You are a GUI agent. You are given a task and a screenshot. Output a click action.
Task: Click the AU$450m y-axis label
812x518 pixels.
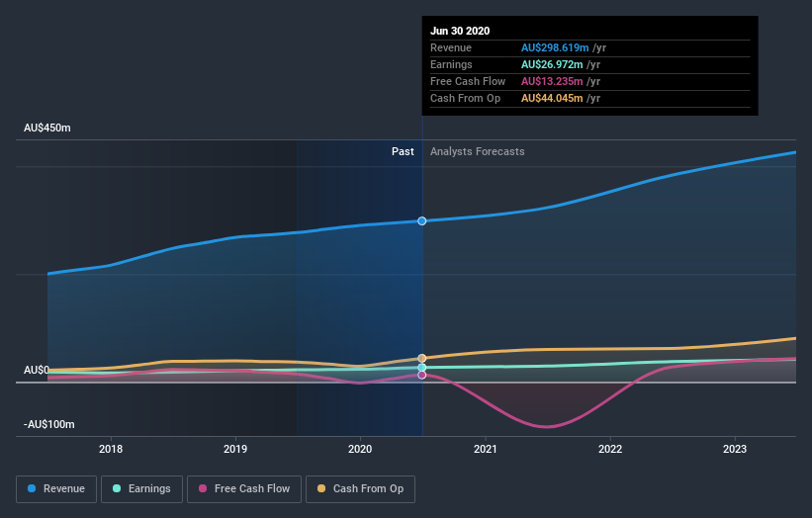point(47,128)
